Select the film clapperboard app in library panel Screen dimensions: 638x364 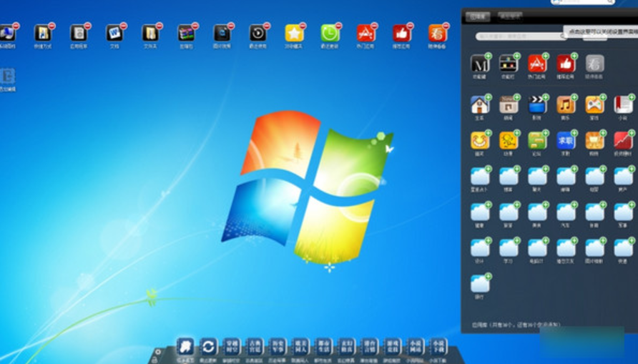(x=536, y=105)
